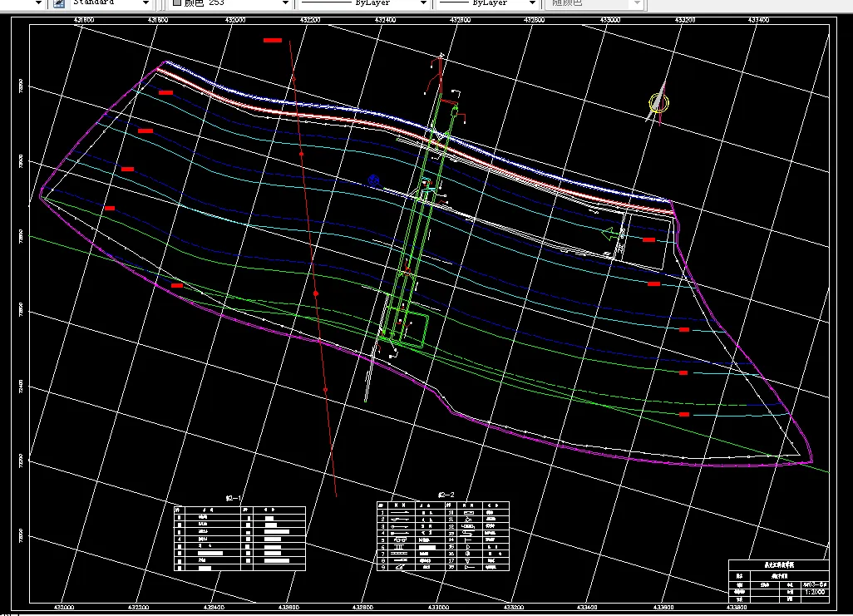This screenshot has width=853, height=616.
Task: Select the yellow north arrow compass symbol
Action: pyautogui.click(x=658, y=103)
